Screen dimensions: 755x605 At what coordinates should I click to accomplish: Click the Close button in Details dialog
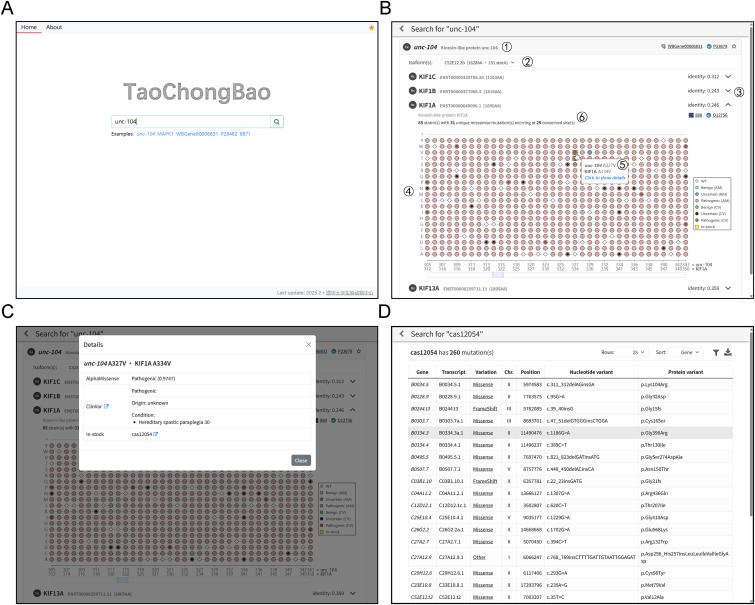pyautogui.click(x=301, y=460)
